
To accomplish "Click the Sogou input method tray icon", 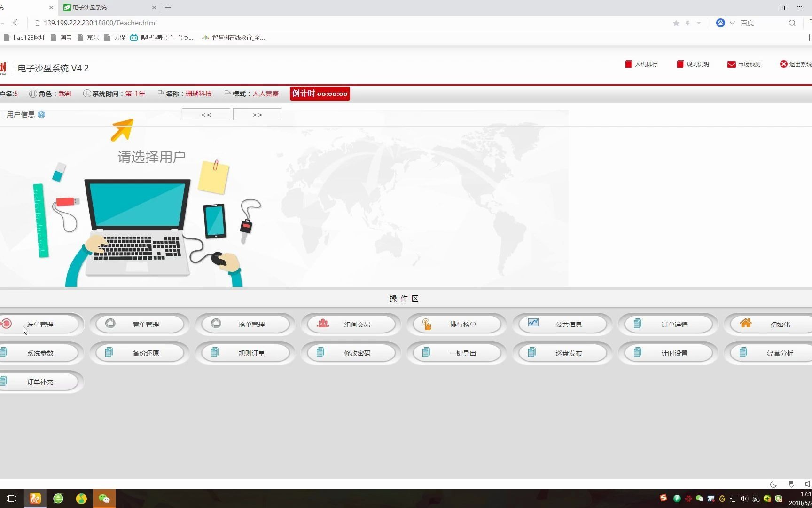I will [664, 498].
